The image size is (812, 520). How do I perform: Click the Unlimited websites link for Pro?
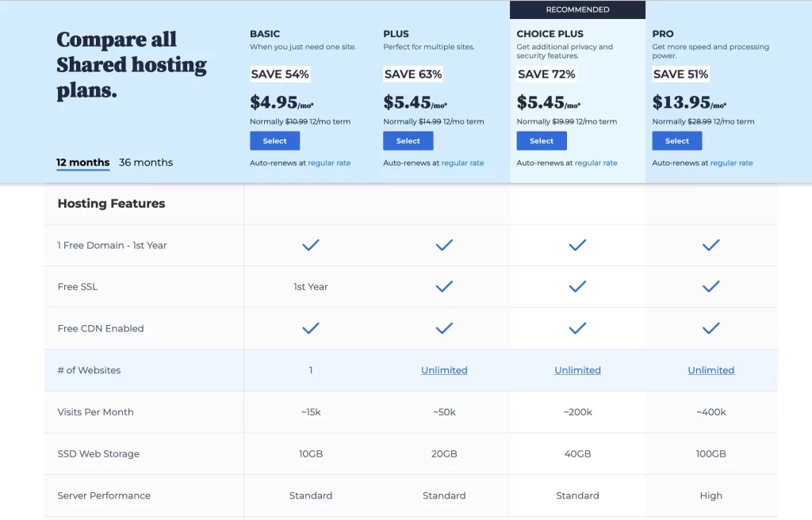pyautogui.click(x=711, y=370)
